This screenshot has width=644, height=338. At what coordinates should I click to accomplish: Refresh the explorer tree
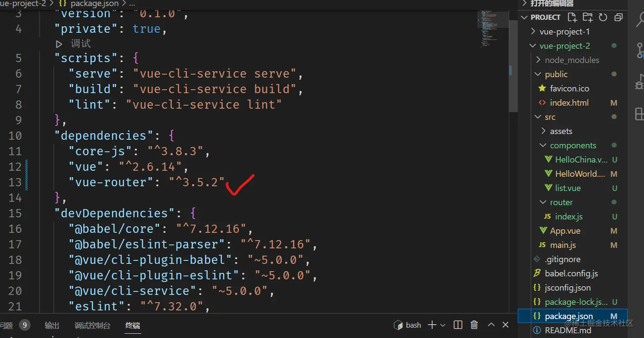(603, 17)
